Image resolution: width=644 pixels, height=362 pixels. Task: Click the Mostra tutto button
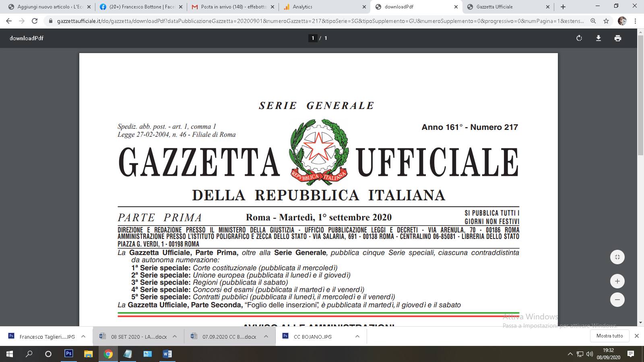[609, 336]
